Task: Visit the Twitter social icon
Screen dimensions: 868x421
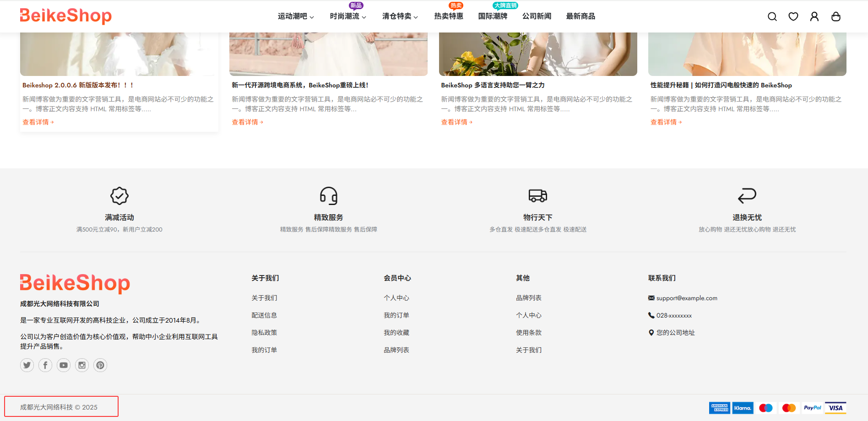Action: tap(27, 365)
